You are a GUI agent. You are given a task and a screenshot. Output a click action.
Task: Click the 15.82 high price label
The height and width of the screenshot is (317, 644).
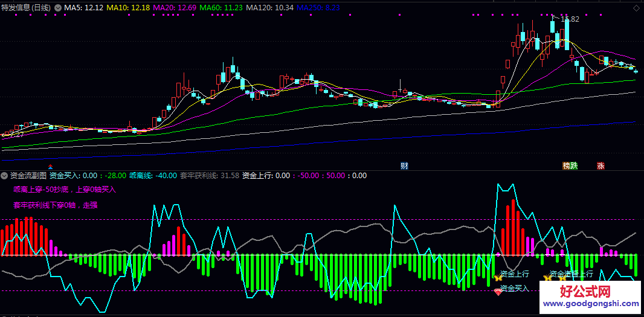click(x=570, y=19)
